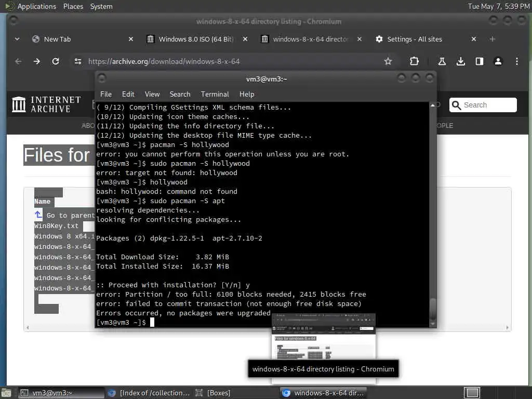Click the file listing horizontal scrollbar right arrow
532x399 pixels.
tap(507, 327)
